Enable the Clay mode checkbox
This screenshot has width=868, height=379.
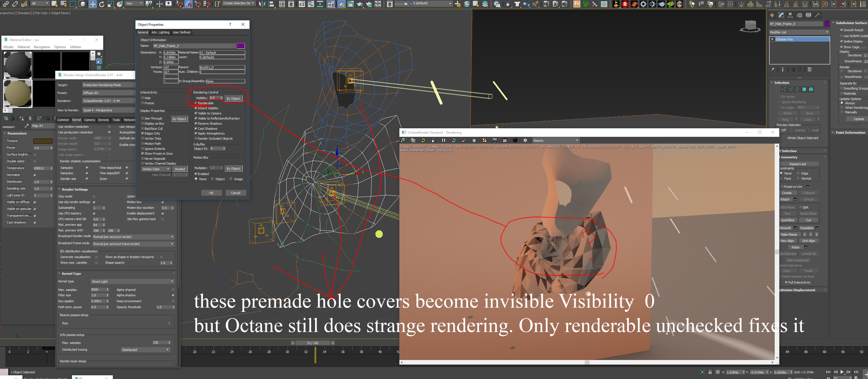(x=94, y=196)
